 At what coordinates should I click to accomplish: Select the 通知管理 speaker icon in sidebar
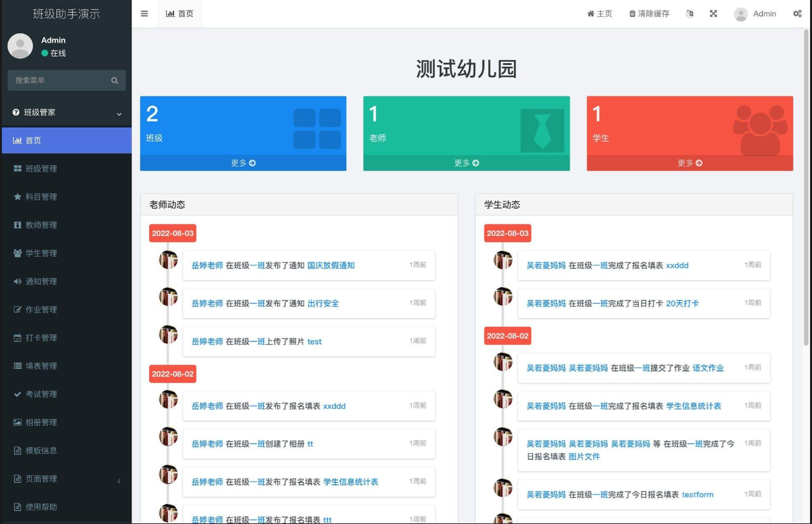[x=17, y=281]
